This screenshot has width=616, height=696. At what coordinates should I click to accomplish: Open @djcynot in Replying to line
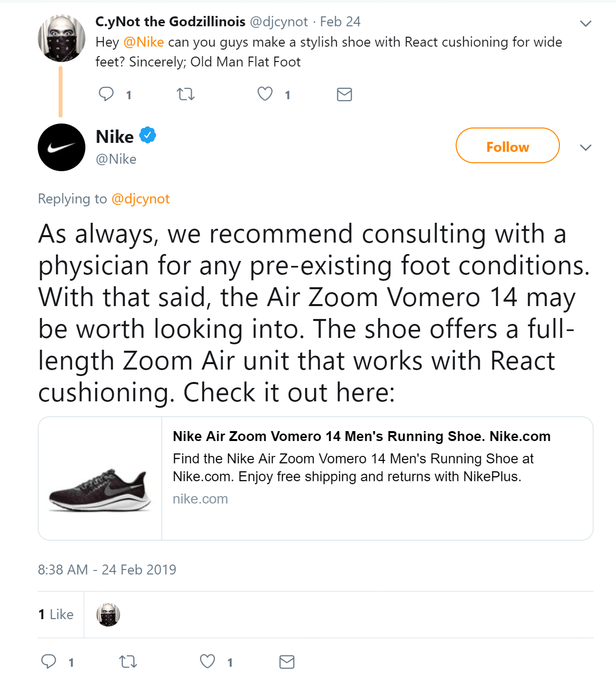coord(140,199)
